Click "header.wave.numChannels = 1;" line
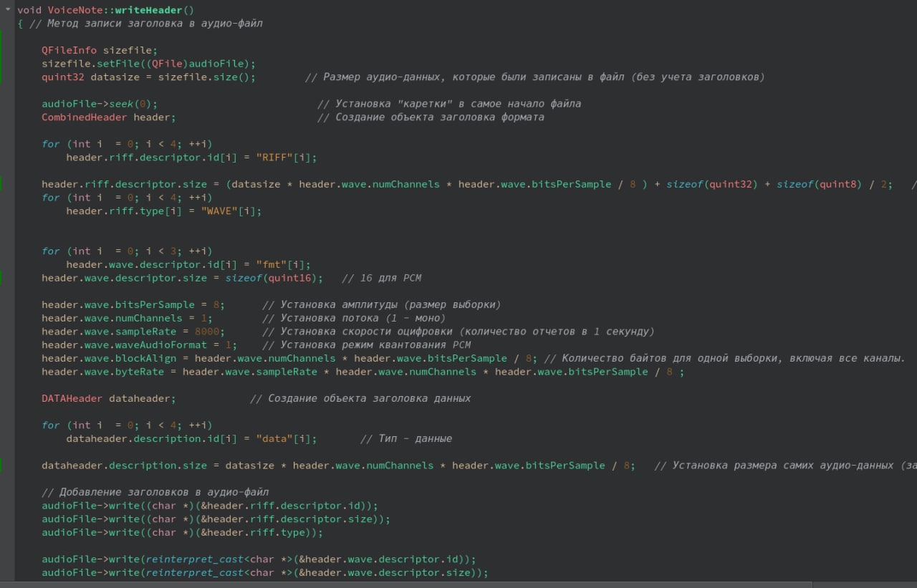Screen dimensions: 917x588 (x=127, y=318)
